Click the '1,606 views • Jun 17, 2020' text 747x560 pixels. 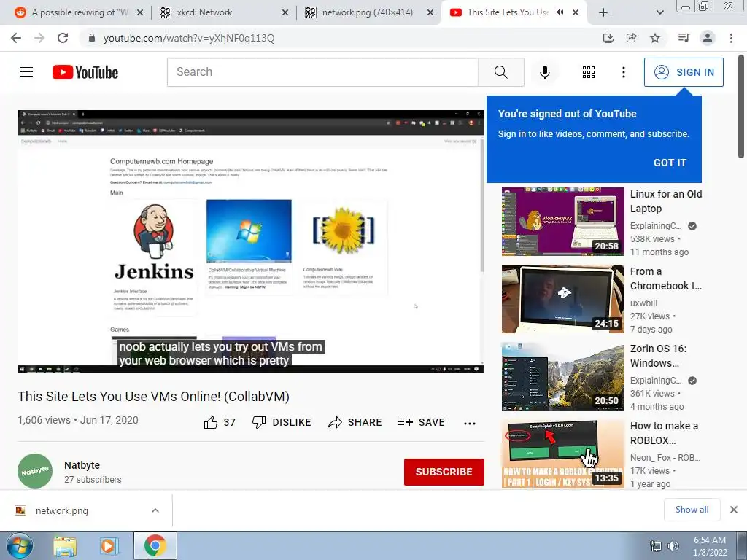tap(78, 420)
